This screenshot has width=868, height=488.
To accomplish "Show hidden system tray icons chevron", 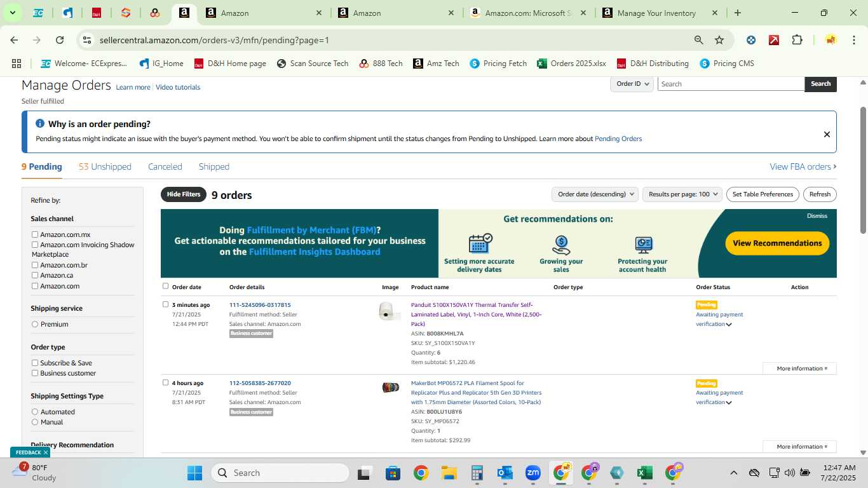I will 733,473.
